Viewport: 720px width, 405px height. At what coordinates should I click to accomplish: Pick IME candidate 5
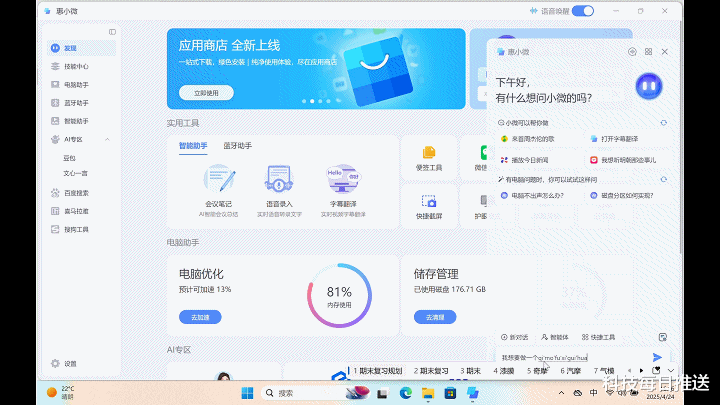537,371
